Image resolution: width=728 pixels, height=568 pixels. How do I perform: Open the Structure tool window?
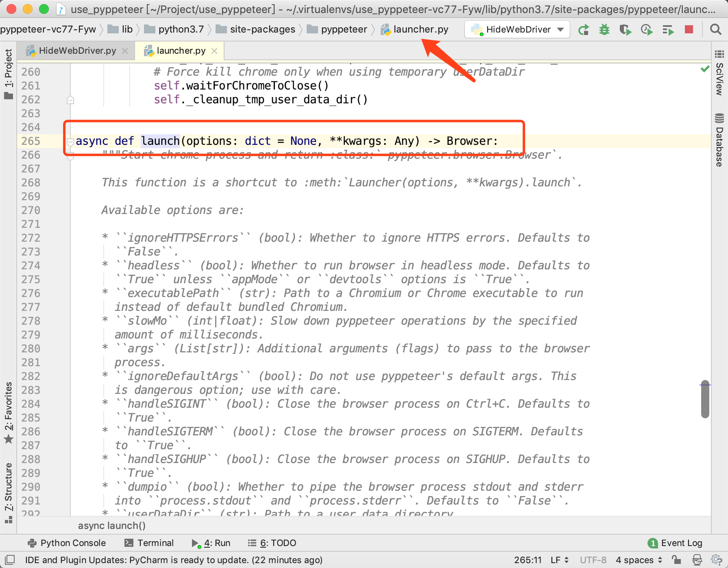point(9,492)
